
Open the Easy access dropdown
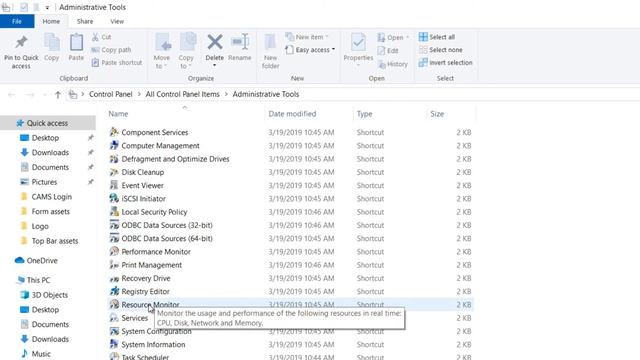pos(311,50)
